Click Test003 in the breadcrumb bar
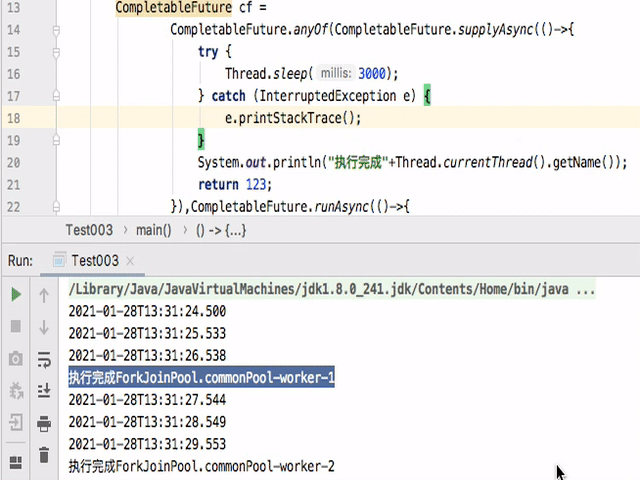The width and height of the screenshot is (640, 480). [89, 230]
